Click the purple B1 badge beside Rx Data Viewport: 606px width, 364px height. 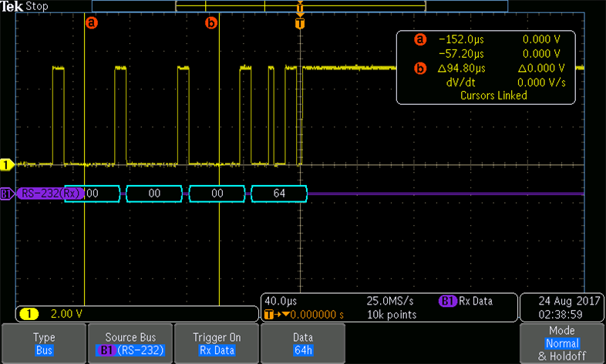(x=446, y=301)
